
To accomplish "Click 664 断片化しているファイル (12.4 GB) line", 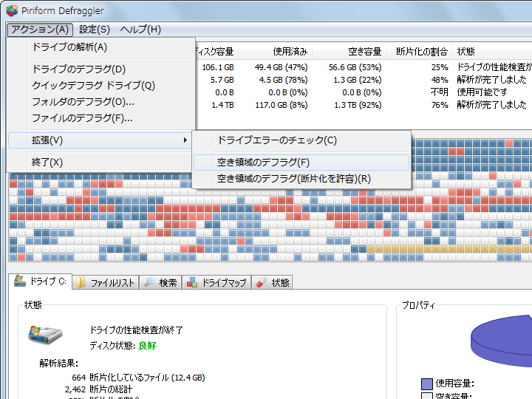I will coord(138,378).
